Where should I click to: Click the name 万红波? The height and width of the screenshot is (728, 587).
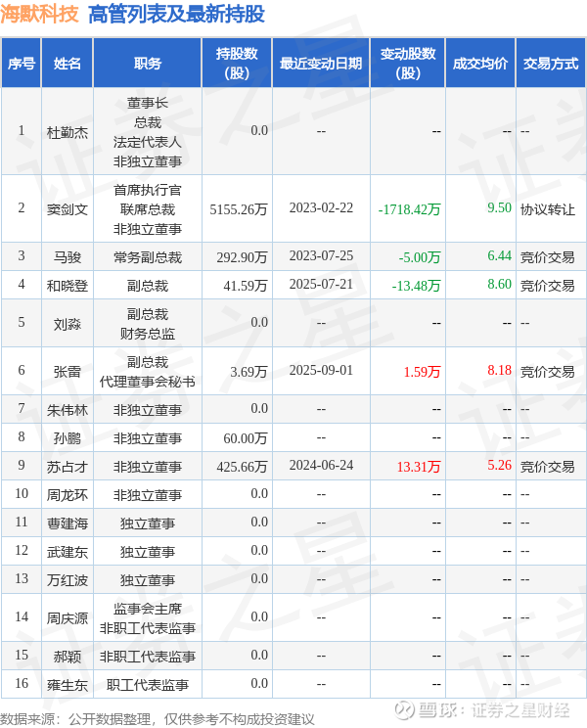68,580
